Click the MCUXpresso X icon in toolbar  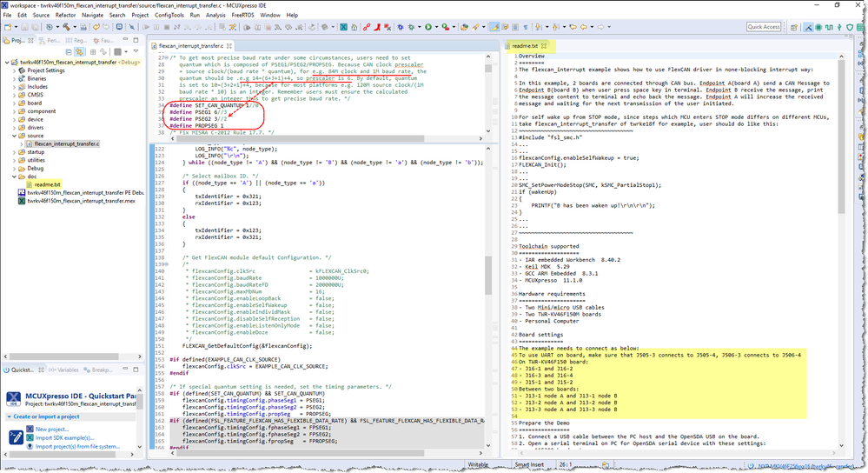[x=343, y=27]
